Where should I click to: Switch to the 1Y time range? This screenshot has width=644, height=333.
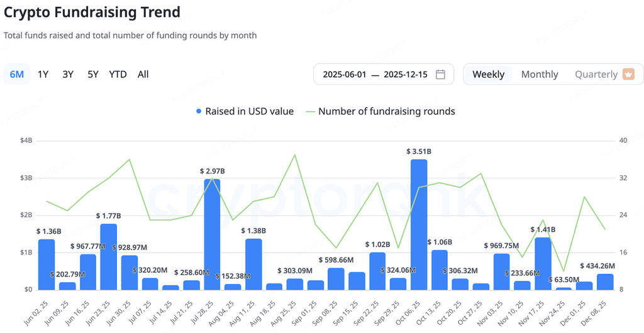[43, 74]
